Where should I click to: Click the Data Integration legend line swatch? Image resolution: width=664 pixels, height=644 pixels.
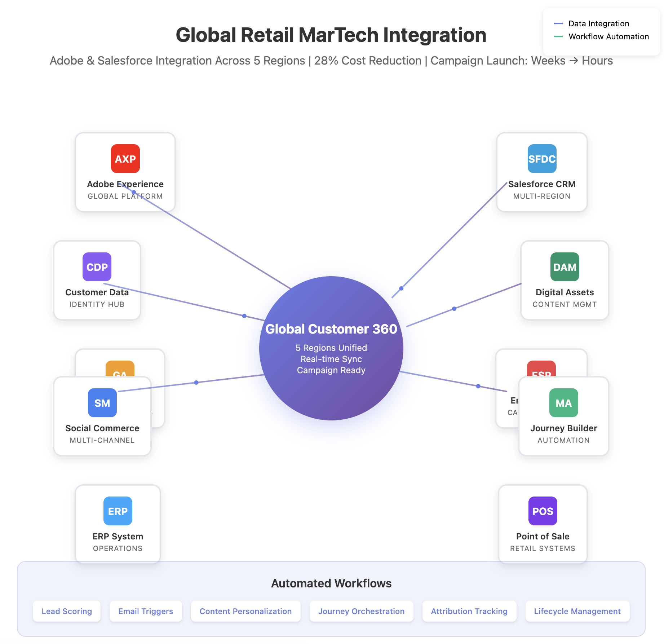click(x=558, y=23)
